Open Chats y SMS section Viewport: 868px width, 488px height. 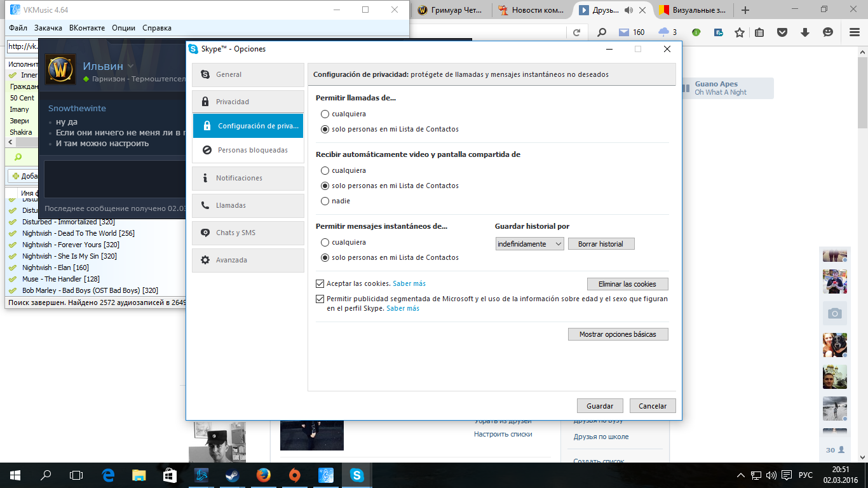tap(248, 233)
